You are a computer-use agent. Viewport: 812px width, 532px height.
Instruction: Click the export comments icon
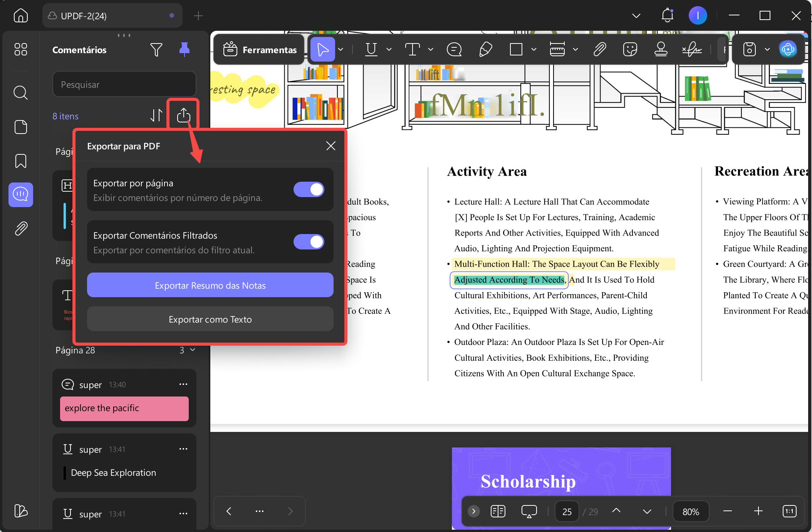coord(183,115)
